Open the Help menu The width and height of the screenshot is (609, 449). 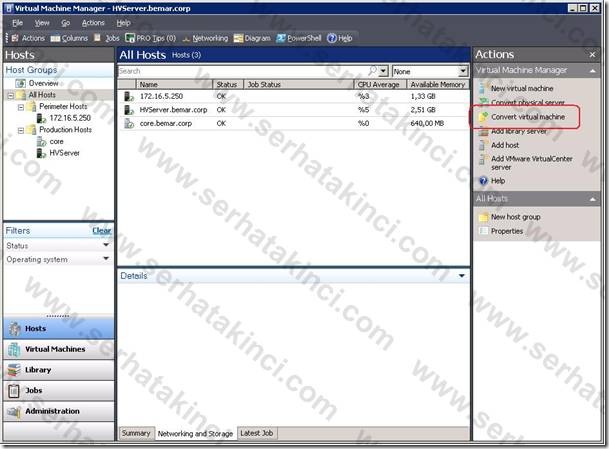tap(124, 23)
